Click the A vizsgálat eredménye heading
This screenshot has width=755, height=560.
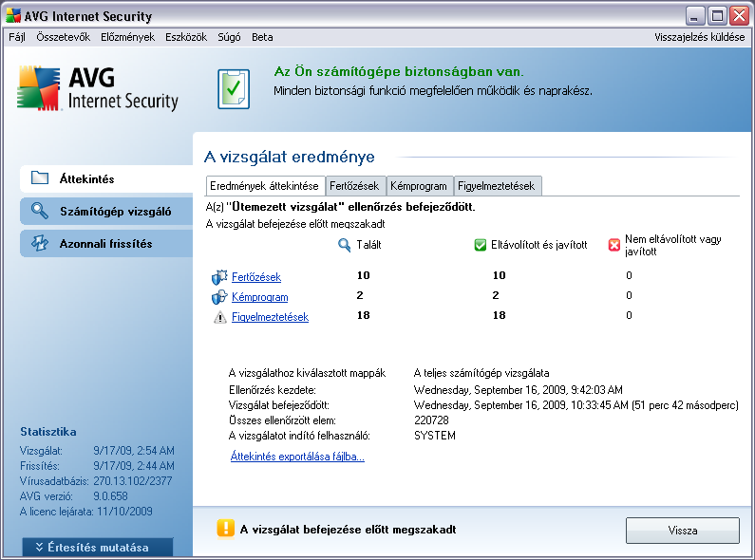(290, 157)
